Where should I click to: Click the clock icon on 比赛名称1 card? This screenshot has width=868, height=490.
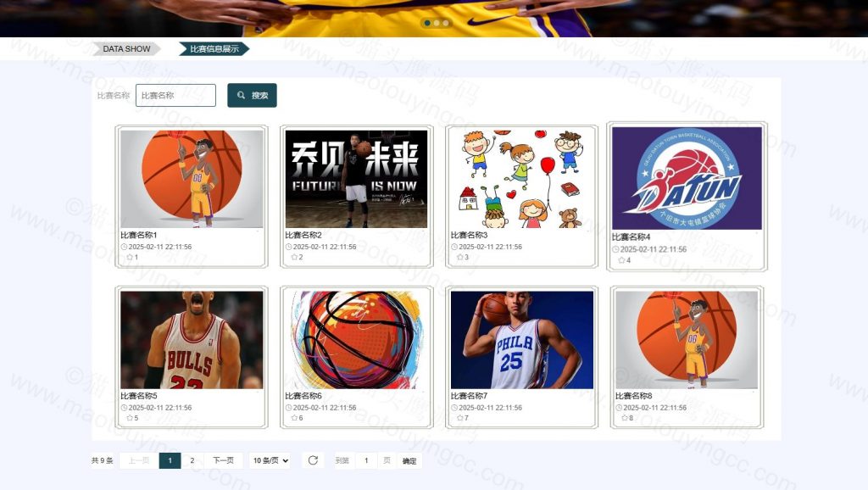[124, 247]
